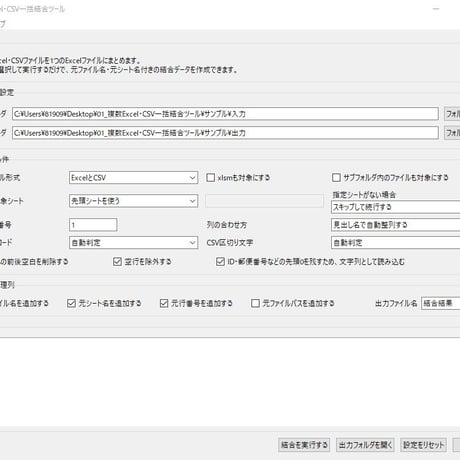The height and width of the screenshot is (460, 460).
Task: Click the 結合を実行する button
Action: point(304,445)
